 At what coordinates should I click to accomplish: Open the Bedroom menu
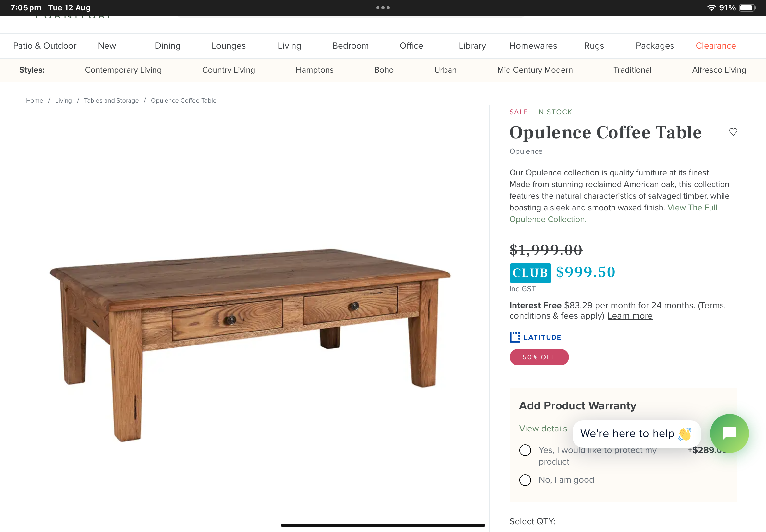(350, 46)
